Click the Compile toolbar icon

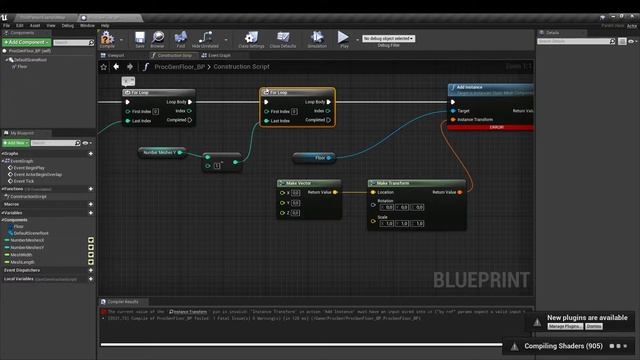click(x=107, y=38)
